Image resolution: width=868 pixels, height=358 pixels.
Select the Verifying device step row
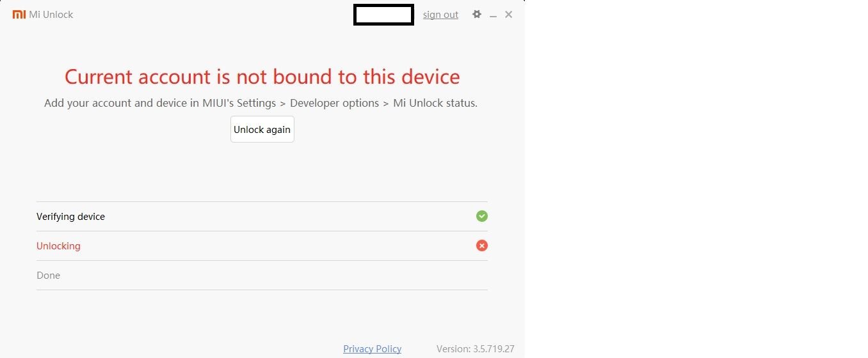point(262,216)
